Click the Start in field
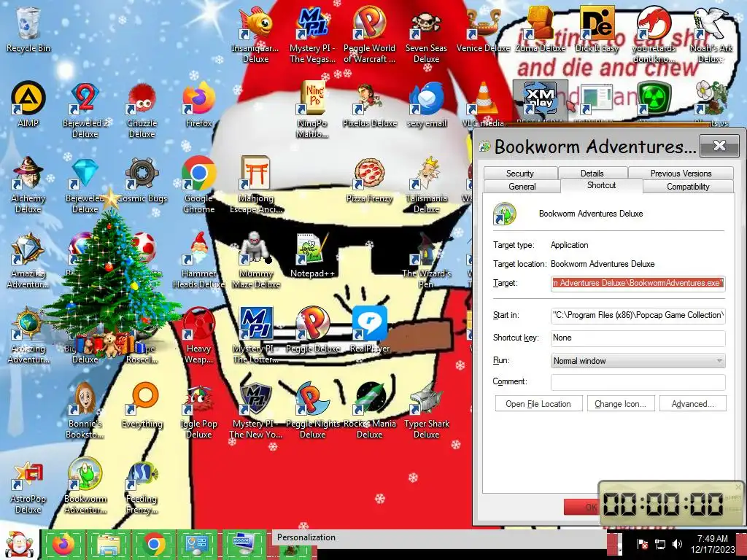The image size is (747, 560). click(x=638, y=315)
